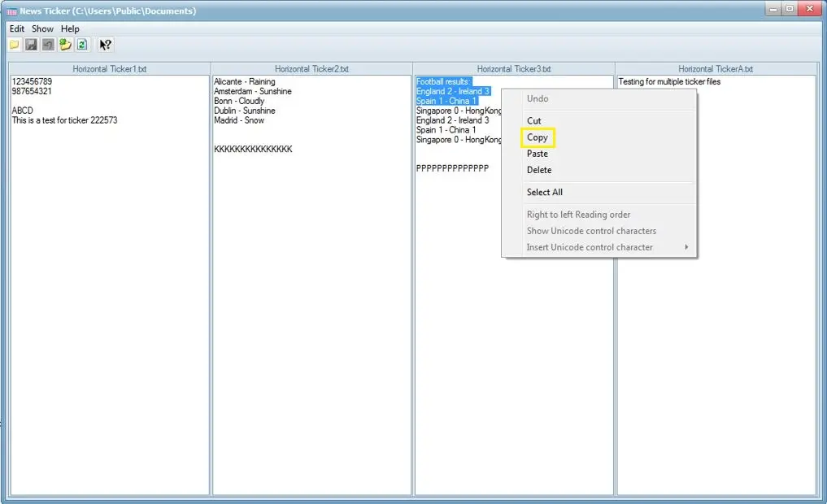
Task: Open the Show menu
Action: point(42,28)
